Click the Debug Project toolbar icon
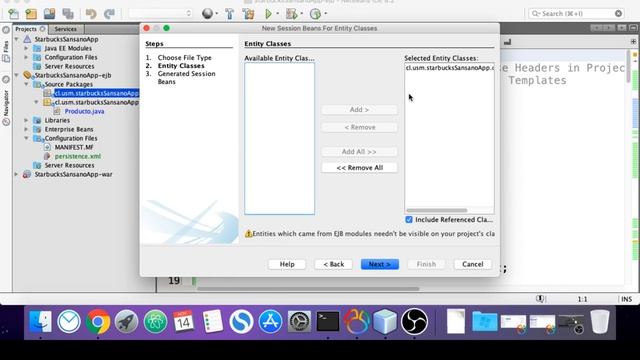The width and height of the screenshot is (640, 360). coord(291,14)
